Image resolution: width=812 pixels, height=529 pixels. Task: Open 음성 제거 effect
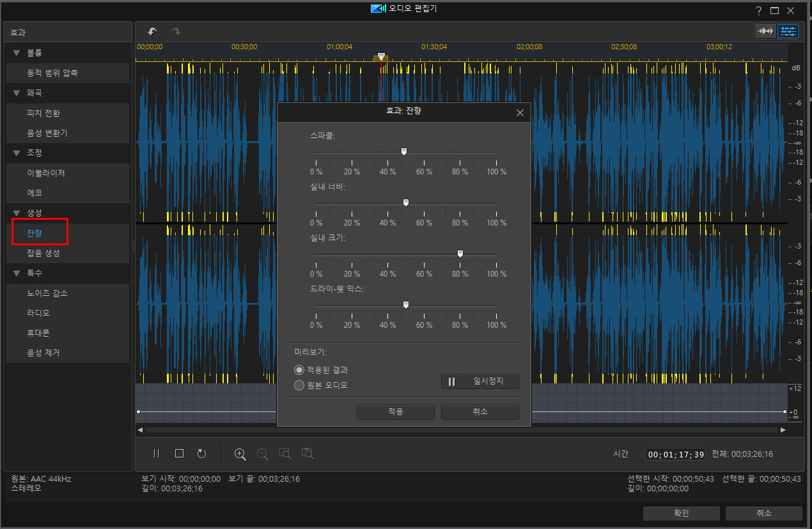(x=68, y=353)
